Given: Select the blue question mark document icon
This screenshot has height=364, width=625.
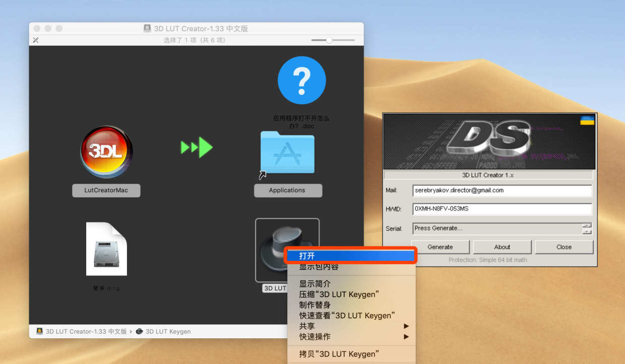Looking at the screenshot, I should [301, 80].
